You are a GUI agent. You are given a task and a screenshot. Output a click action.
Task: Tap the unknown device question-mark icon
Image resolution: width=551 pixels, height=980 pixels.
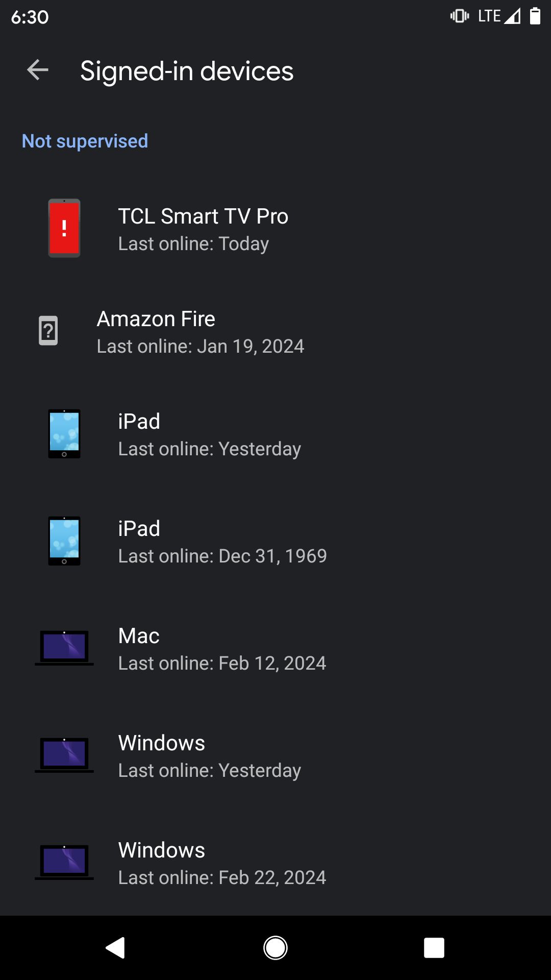[48, 331]
